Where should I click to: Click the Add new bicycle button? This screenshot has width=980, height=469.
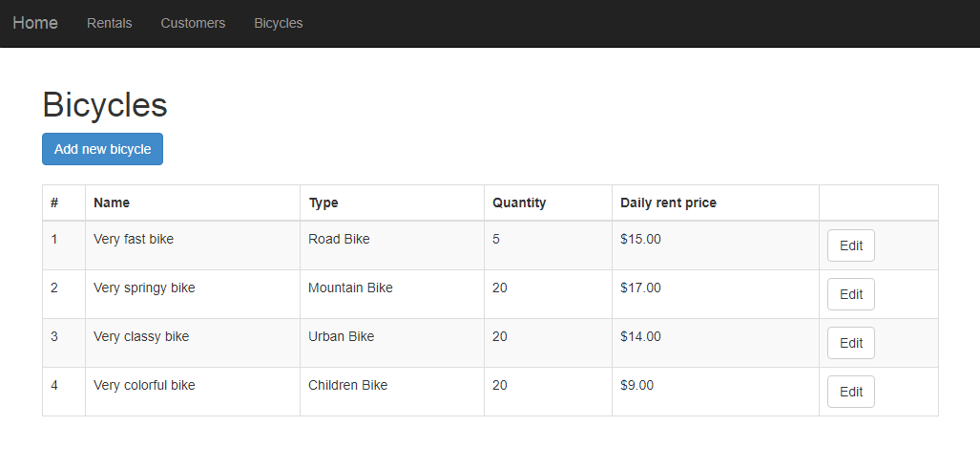(102, 149)
